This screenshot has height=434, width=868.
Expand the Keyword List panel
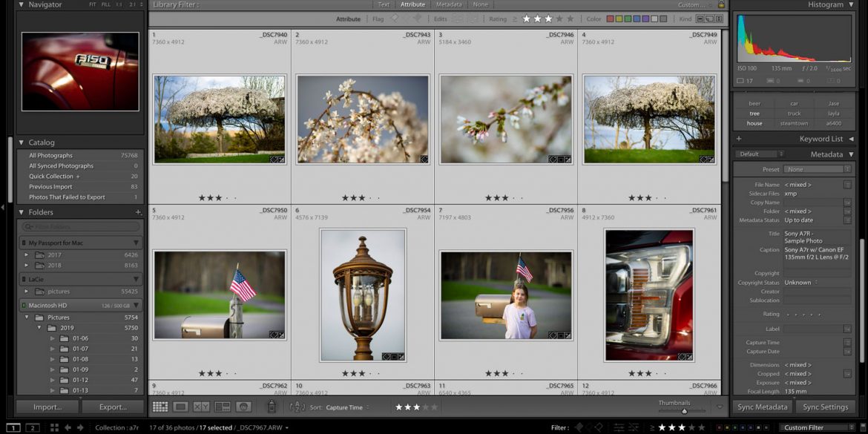tap(851, 139)
